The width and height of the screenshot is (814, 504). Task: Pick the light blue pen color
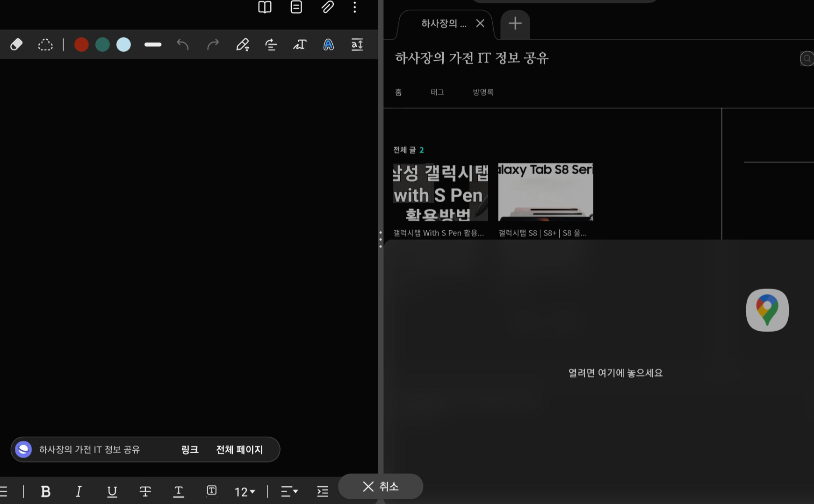[123, 45]
